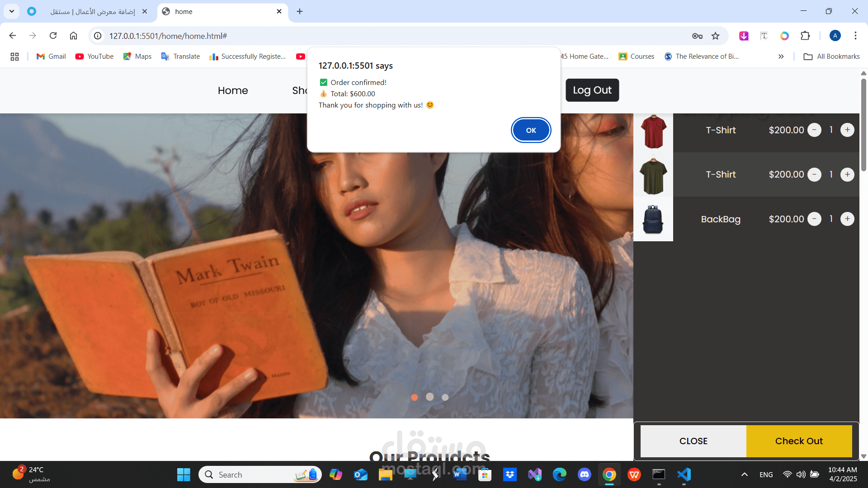The height and width of the screenshot is (488, 868).
Task: Select the third carousel indicator dot
Action: point(445,397)
